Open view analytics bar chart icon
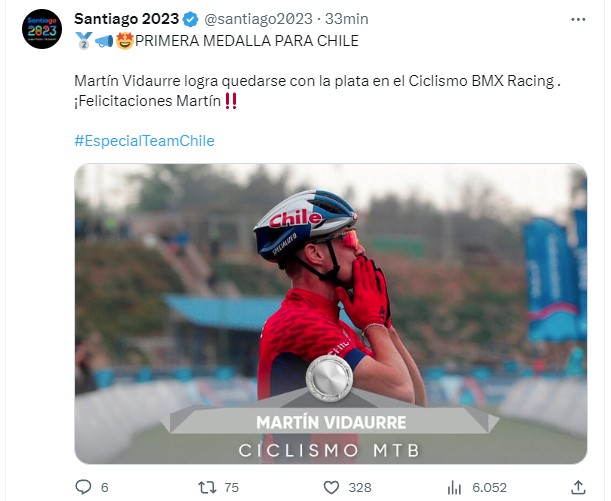The width and height of the screenshot is (611, 501). (456, 487)
